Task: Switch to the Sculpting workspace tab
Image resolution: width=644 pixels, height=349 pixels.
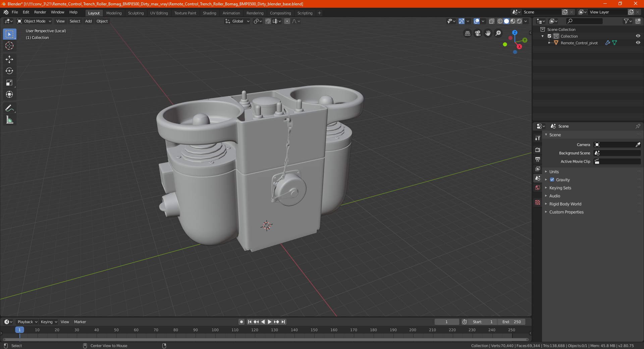Action: (x=136, y=13)
